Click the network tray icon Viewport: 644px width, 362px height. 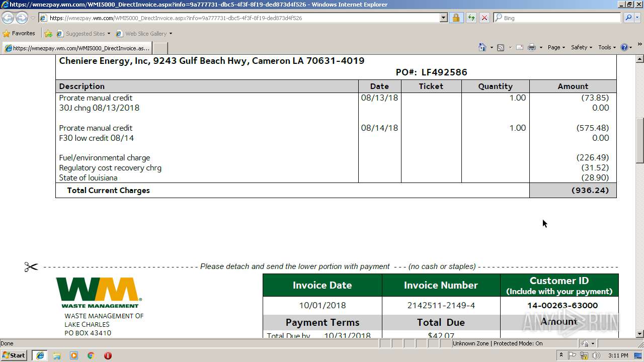pyautogui.click(x=584, y=355)
